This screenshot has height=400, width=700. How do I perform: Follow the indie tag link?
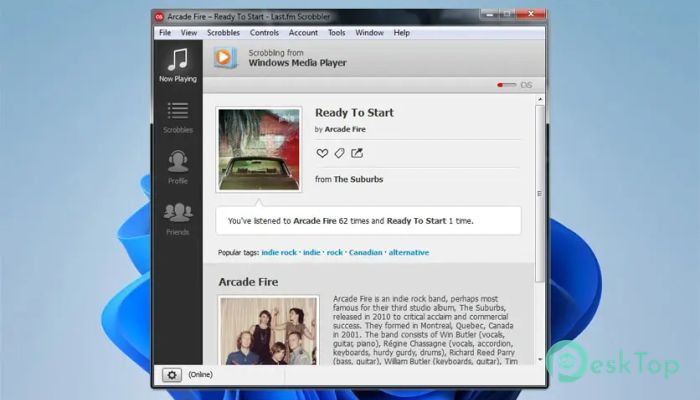point(312,252)
